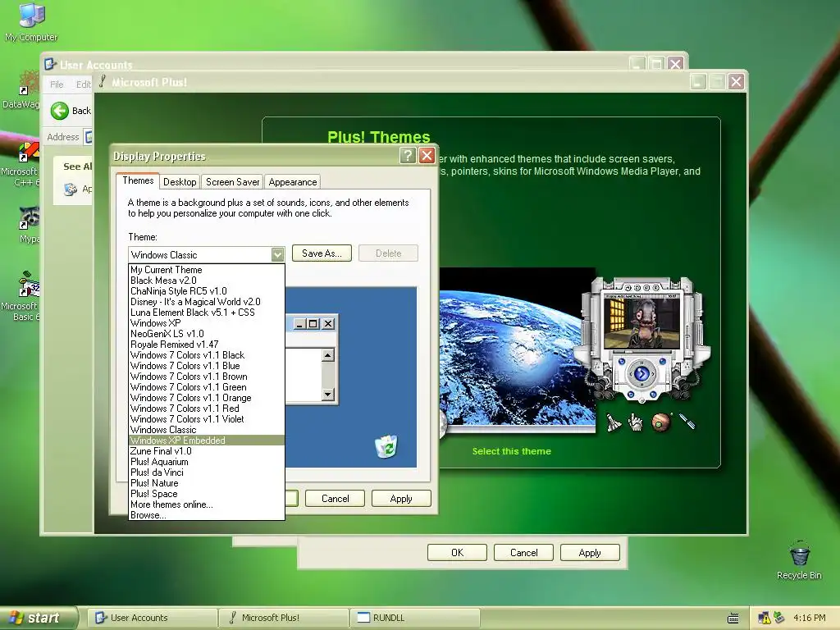Select Windows 7 Colors v1.1 Violet
840x630 pixels.
click(207, 419)
